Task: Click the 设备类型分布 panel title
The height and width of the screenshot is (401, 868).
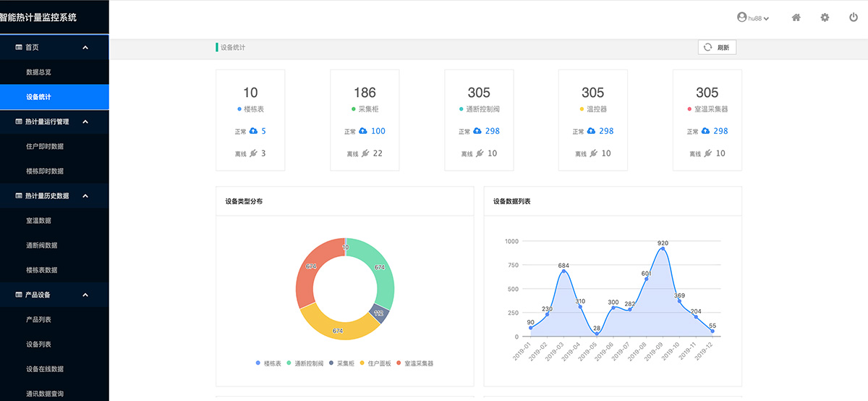Action: [244, 201]
